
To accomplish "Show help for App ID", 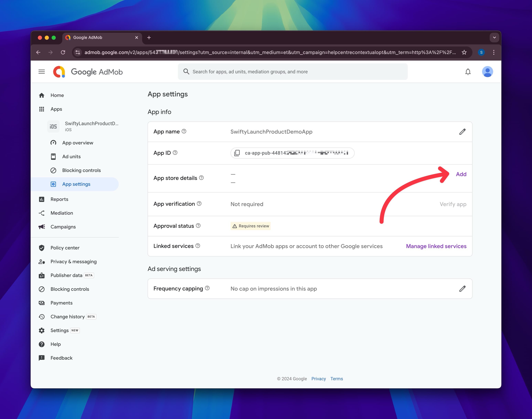I will [175, 153].
